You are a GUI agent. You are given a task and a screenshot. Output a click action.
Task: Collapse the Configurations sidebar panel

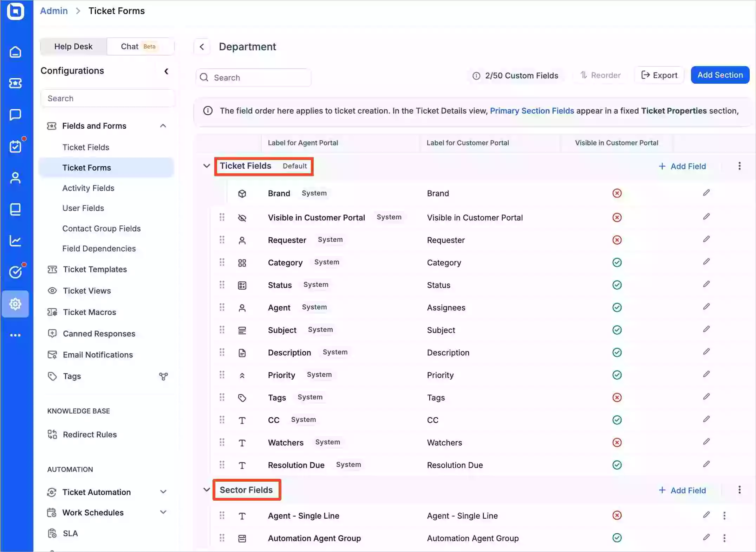click(166, 71)
